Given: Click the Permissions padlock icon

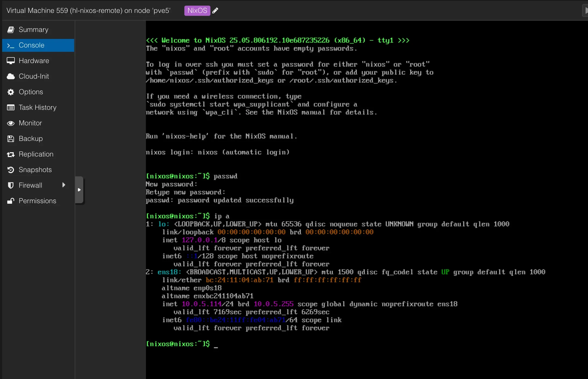Looking at the screenshot, I should tap(11, 201).
